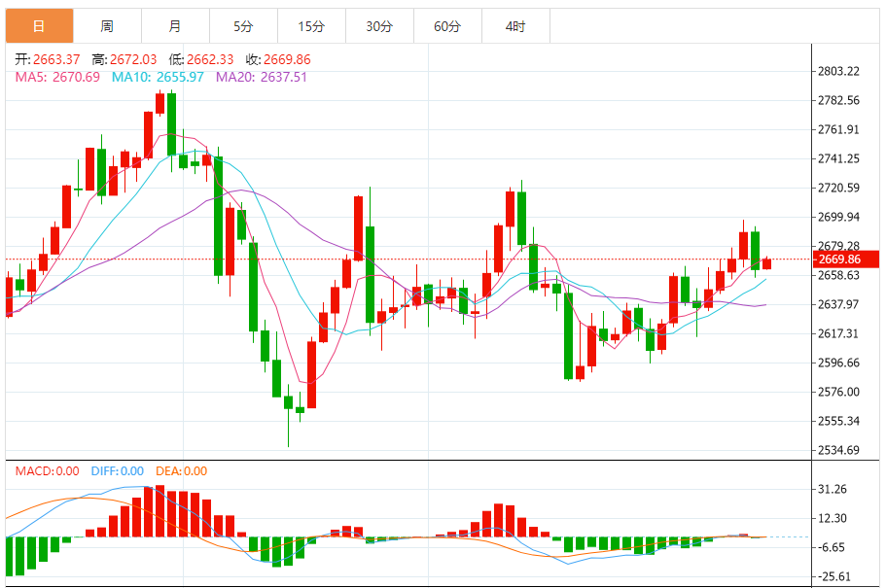This screenshot has width=886, height=588.
Task: Click the 2720.59 price axis label
Action: pyautogui.click(x=838, y=188)
